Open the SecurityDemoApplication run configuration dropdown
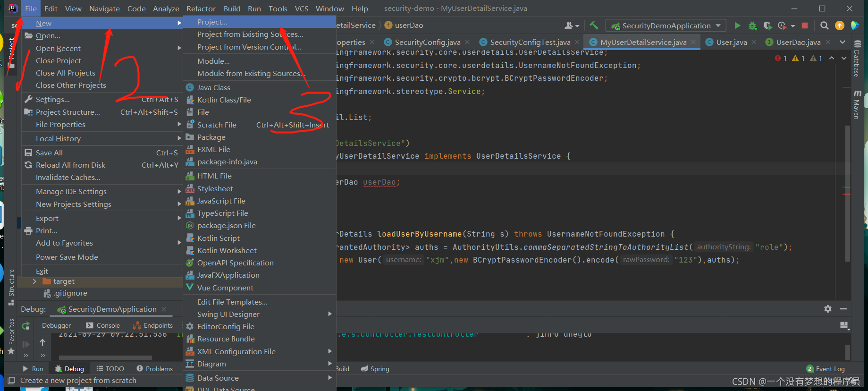The height and width of the screenshot is (391, 868). pyautogui.click(x=666, y=25)
